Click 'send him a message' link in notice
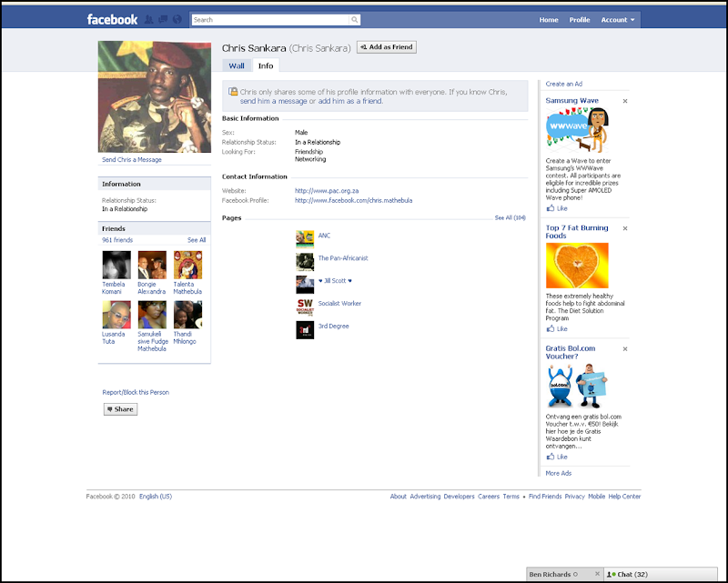The image size is (728, 583). pyautogui.click(x=273, y=101)
